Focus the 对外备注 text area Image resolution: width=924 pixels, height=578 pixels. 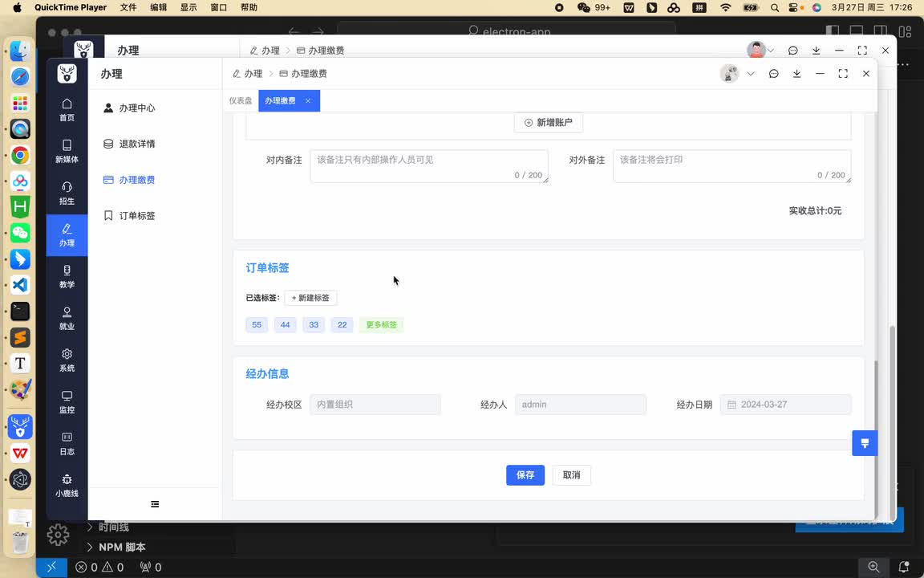pyautogui.click(x=731, y=166)
